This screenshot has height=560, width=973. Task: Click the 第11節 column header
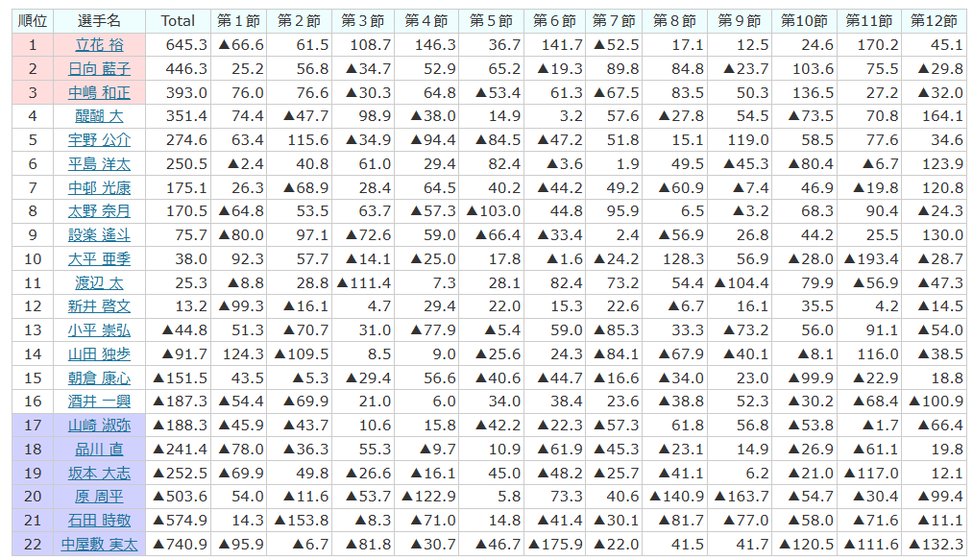click(x=868, y=21)
